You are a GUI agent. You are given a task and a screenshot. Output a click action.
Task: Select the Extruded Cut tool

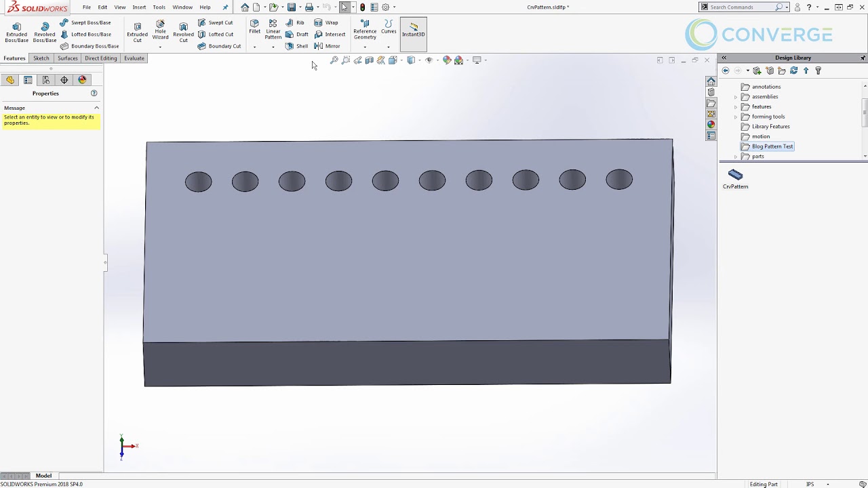[137, 33]
